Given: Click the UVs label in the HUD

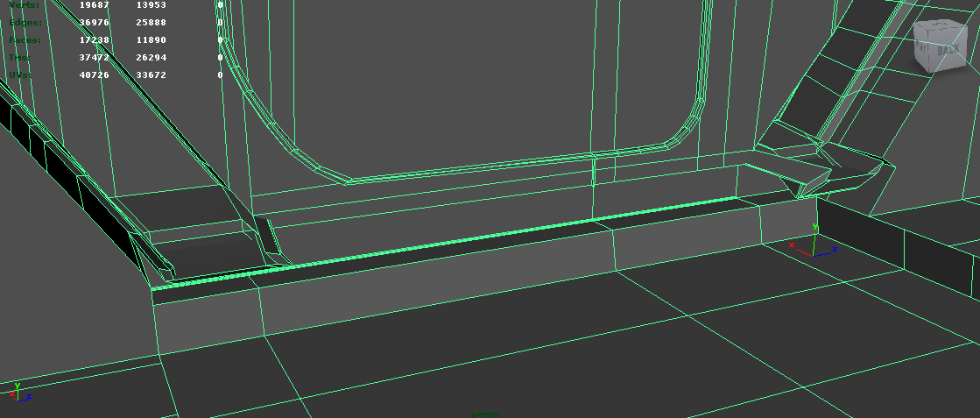Looking at the screenshot, I should click(21, 74).
